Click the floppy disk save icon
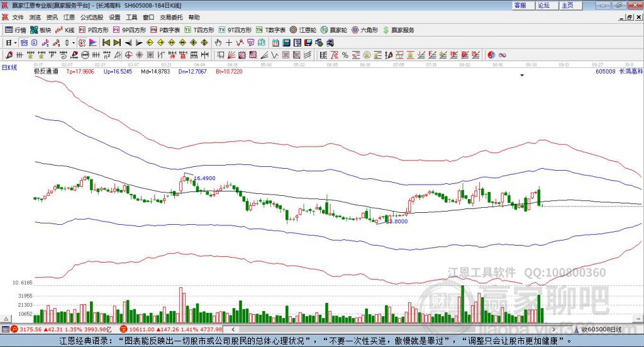 (x=308, y=43)
